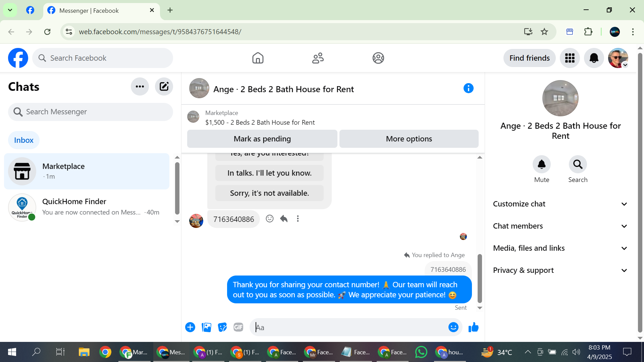Open WhatsApp from the taskbar

point(421,352)
